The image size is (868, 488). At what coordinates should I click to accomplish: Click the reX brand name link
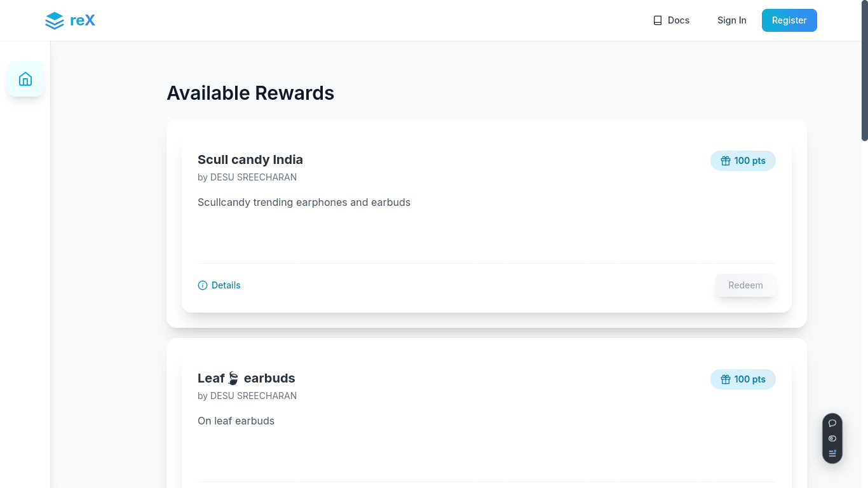(83, 20)
